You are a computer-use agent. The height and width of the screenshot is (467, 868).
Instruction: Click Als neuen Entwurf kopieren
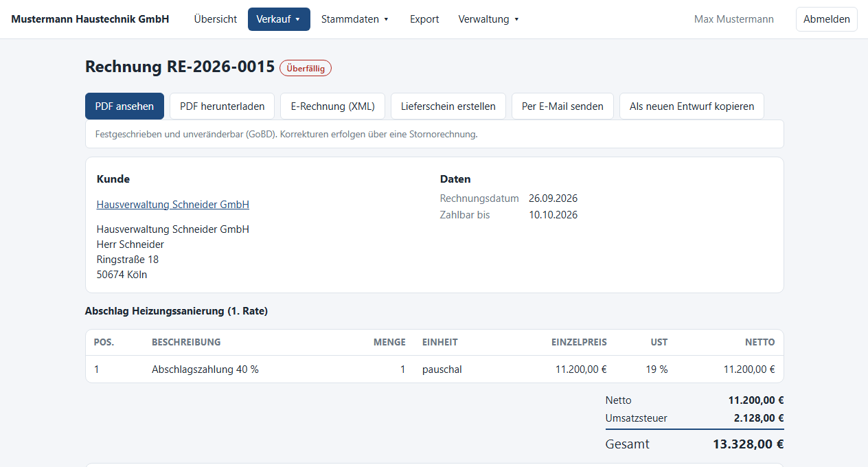pyautogui.click(x=692, y=106)
